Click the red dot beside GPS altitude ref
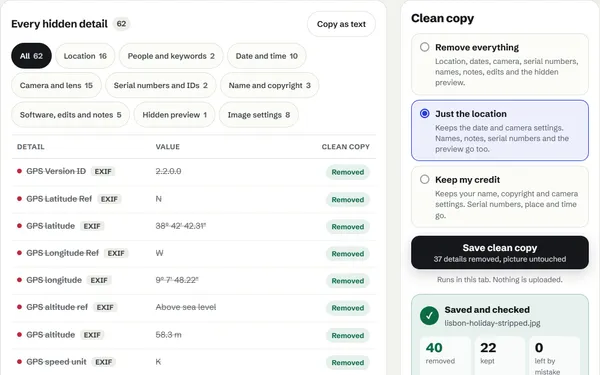 pyautogui.click(x=19, y=307)
